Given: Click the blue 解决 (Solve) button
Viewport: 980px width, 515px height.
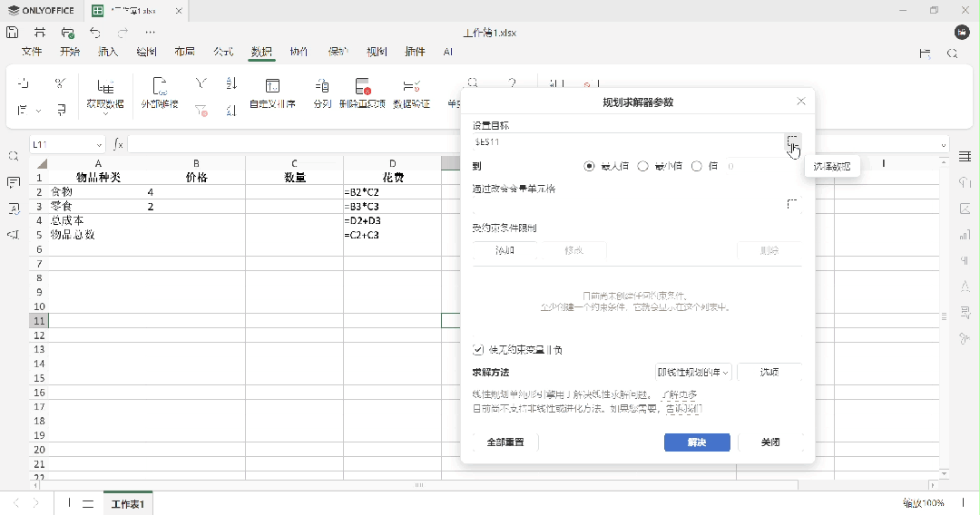Looking at the screenshot, I should [x=697, y=442].
